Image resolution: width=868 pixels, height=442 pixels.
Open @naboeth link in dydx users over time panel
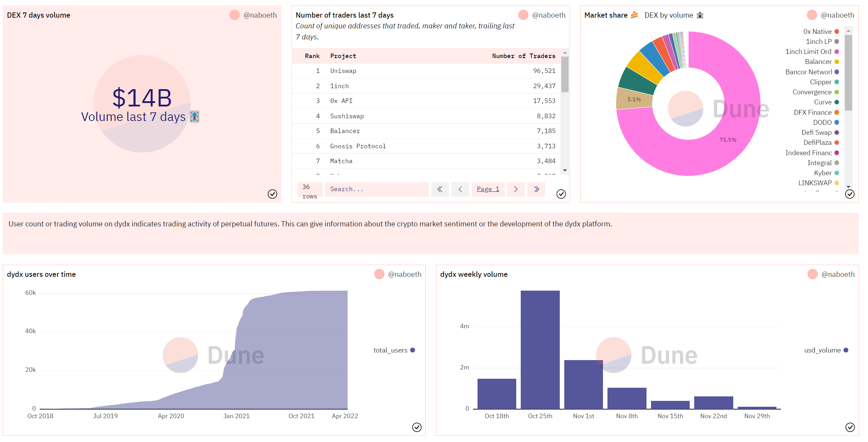click(405, 274)
